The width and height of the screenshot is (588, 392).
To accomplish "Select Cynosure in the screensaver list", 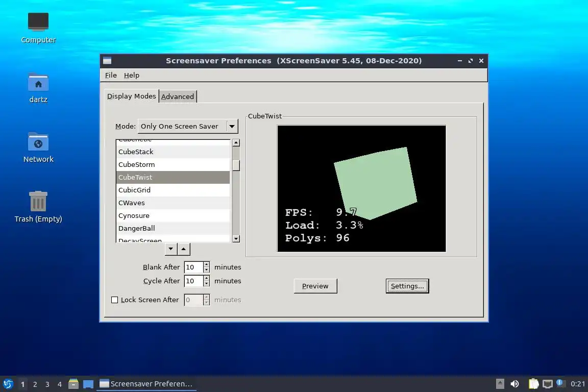I will coord(173,216).
